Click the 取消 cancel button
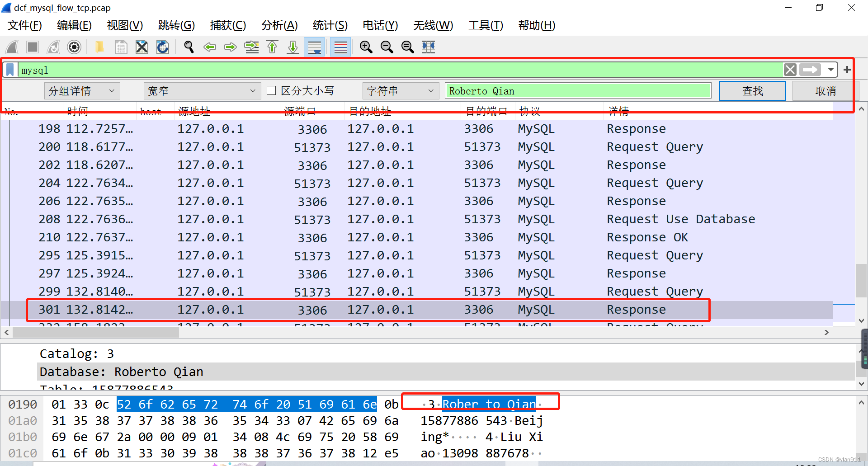 (826, 91)
